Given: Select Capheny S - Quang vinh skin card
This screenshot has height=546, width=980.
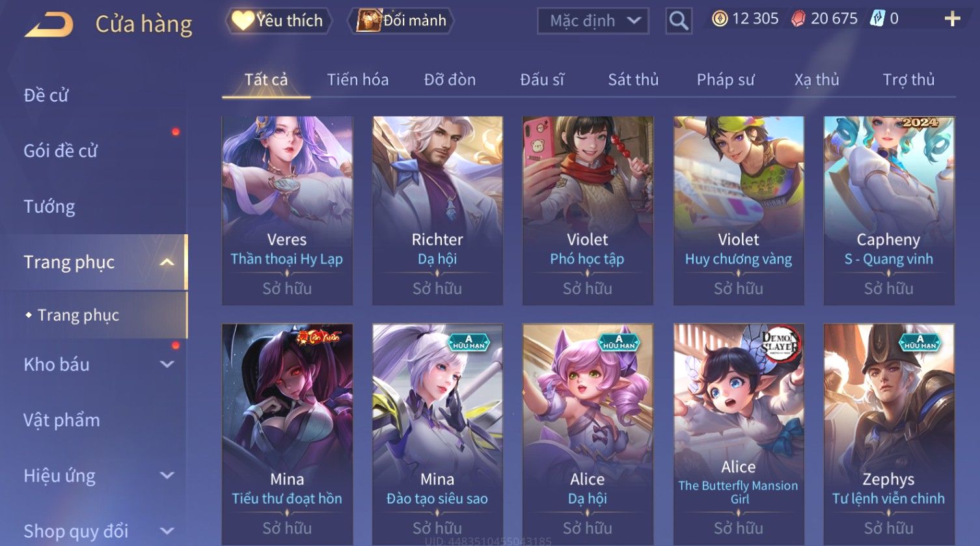Looking at the screenshot, I should [x=889, y=211].
